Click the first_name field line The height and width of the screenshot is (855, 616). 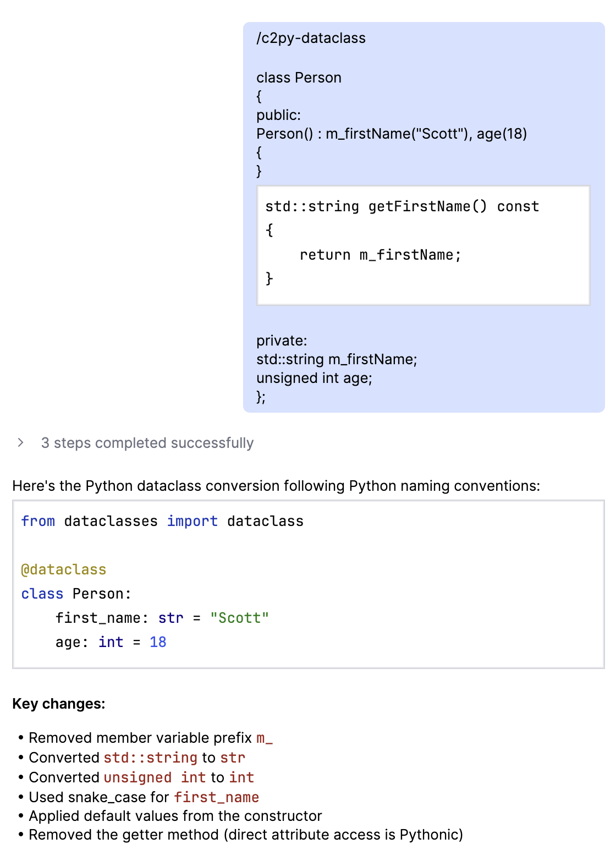162,618
